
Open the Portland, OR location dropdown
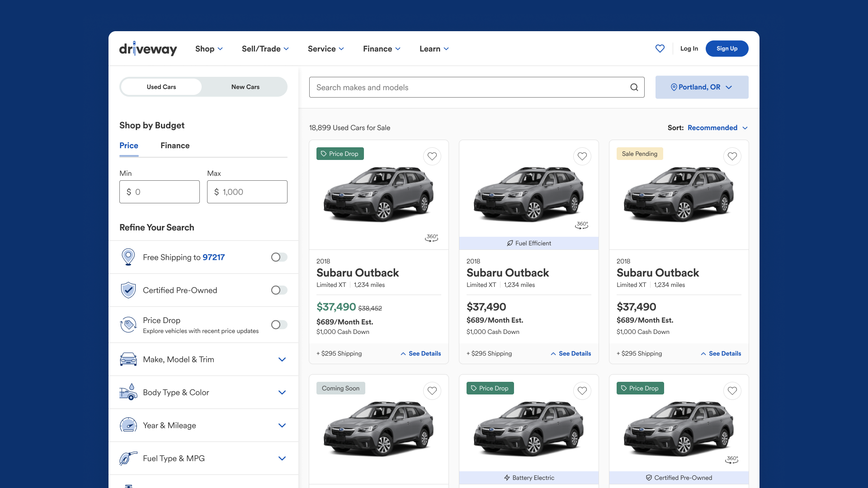coord(702,87)
